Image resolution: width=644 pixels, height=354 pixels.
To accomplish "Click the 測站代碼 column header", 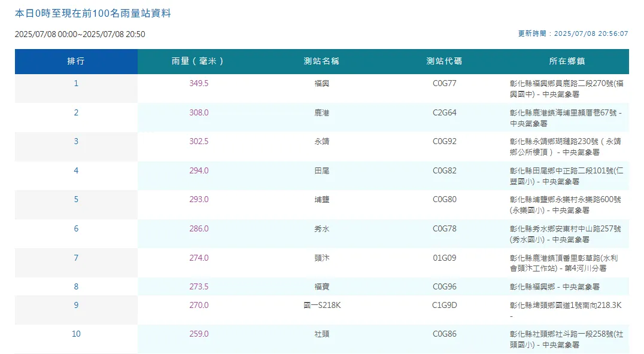I will click(x=444, y=61).
